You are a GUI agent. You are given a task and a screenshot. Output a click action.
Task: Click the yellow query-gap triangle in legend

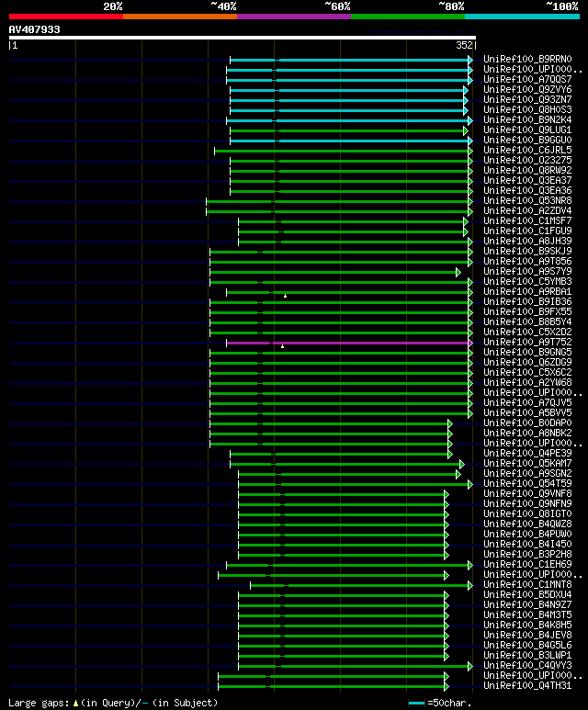(75, 704)
